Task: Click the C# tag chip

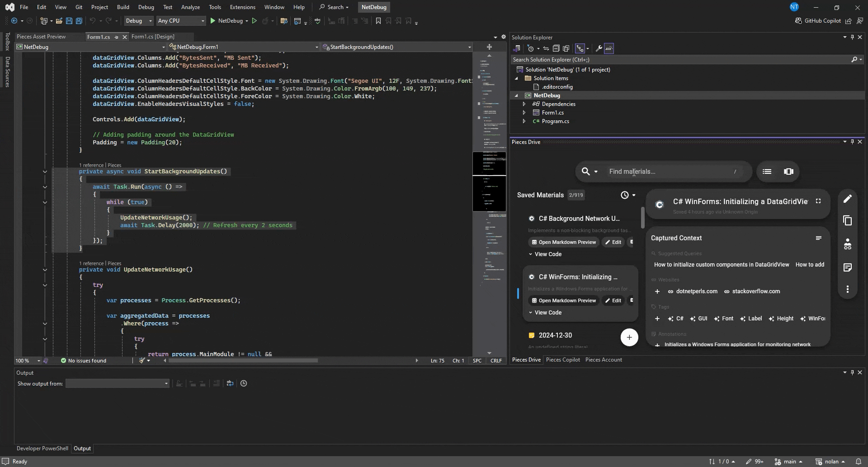Action: point(676,319)
